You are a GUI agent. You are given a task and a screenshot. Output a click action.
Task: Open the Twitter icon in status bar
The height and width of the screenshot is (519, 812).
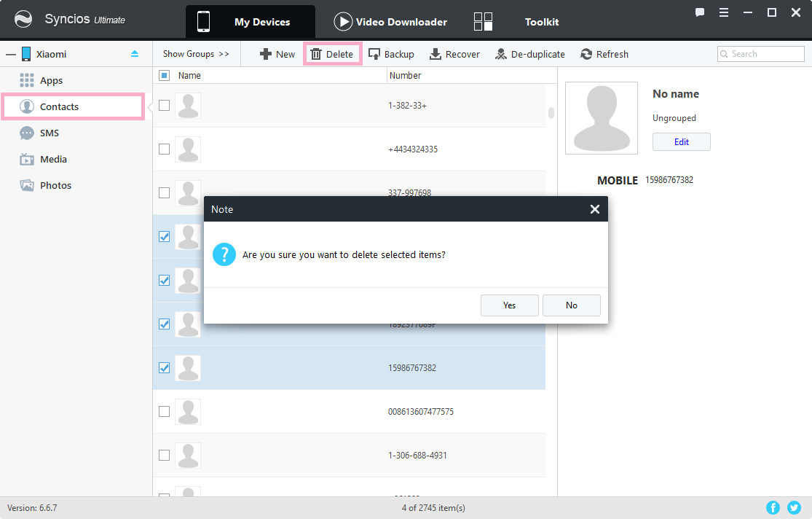point(794,507)
